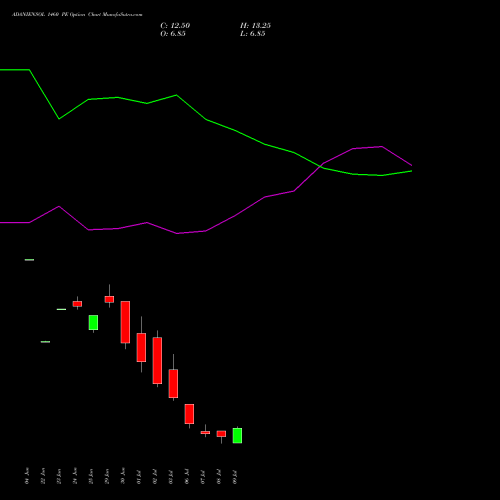Click the close value 'C: 12.50'
This screenshot has height=500, width=500.
(x=175, y=26)
